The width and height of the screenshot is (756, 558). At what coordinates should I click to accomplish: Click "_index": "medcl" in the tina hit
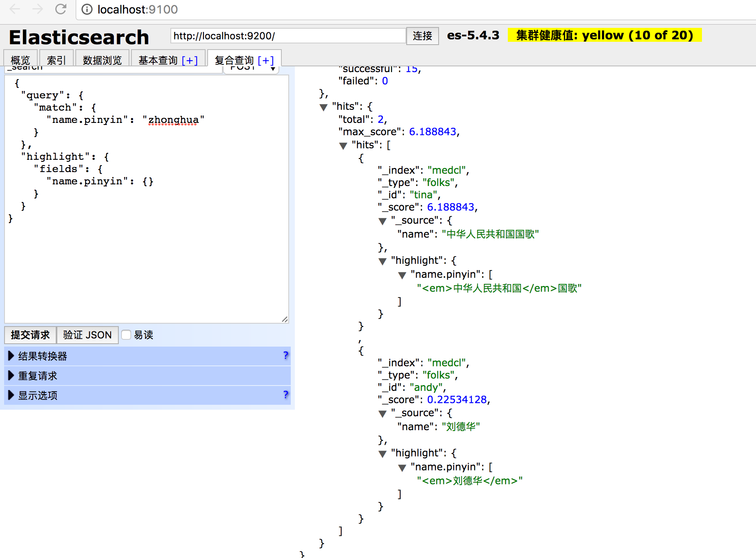(x=423, y=170)
